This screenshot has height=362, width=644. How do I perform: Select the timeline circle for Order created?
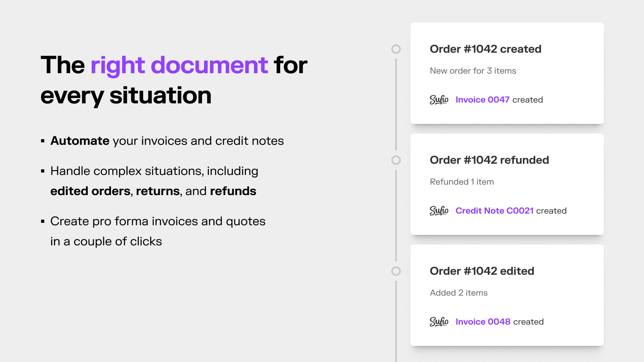396,49
